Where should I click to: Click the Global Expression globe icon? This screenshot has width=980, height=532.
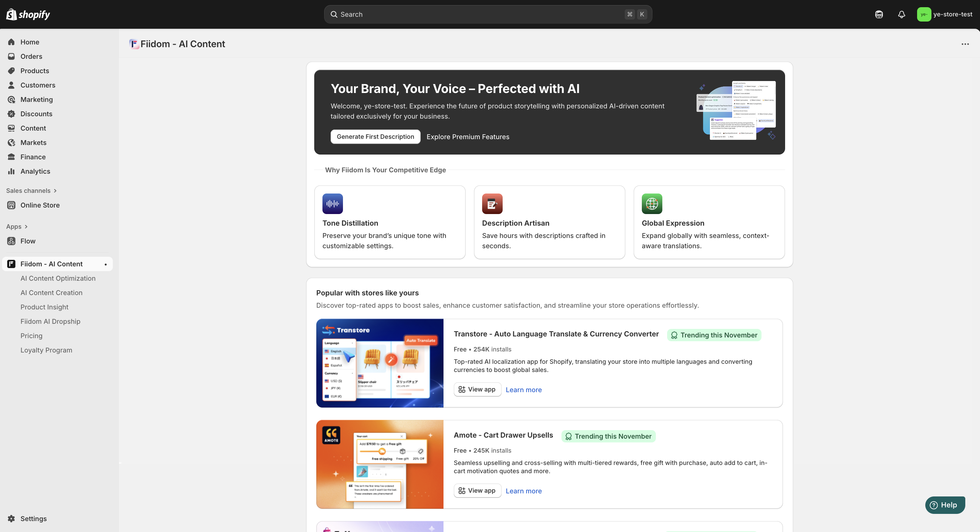652,204
